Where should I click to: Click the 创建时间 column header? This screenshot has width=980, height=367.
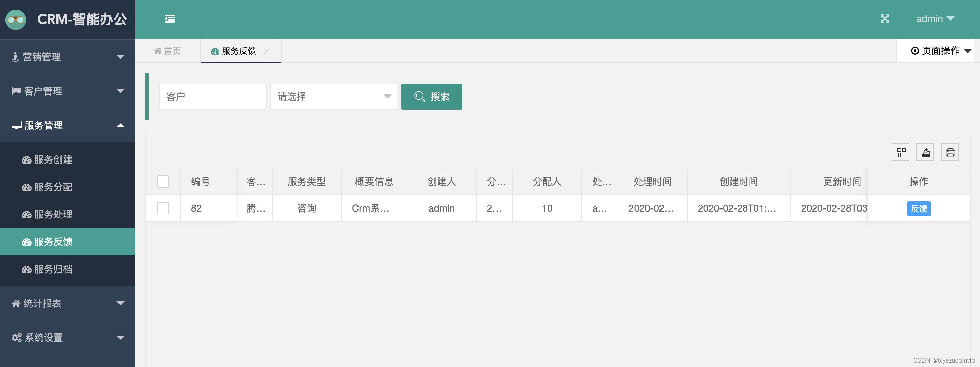(738, 181)
